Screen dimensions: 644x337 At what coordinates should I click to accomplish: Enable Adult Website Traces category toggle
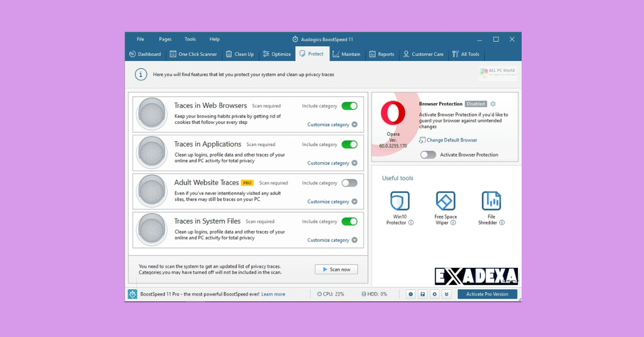(349, 183)
